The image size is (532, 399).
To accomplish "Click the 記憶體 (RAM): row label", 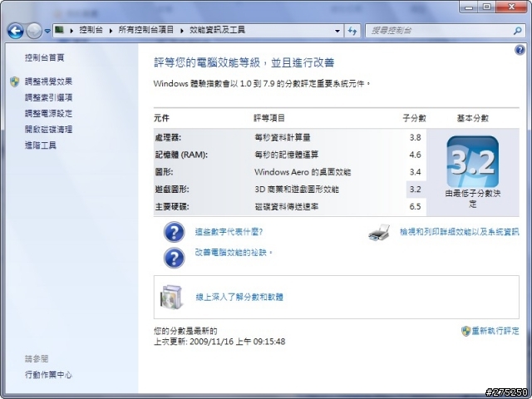I will tap(181, 155).
